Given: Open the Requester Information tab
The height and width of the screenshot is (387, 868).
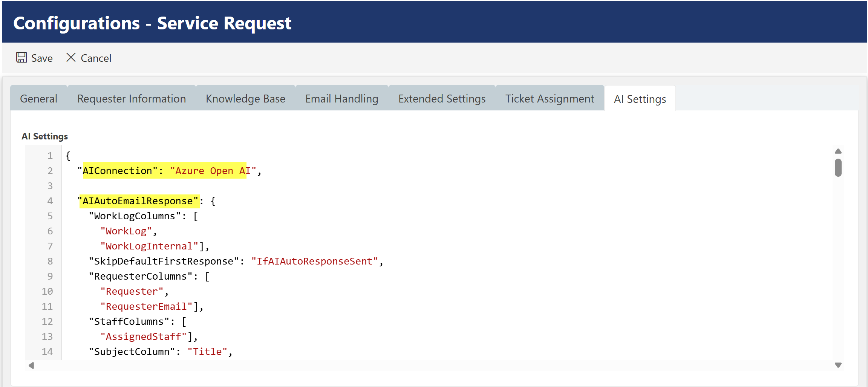Looking at the screenshot, I should [132, 99].
